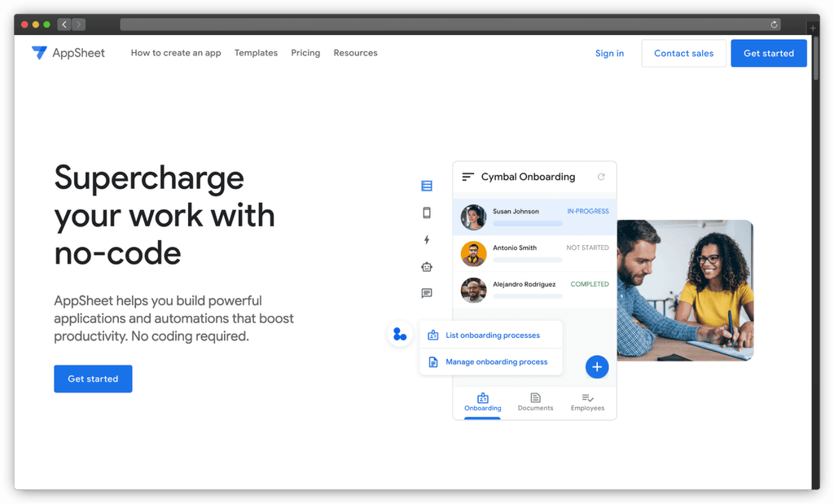
Task: Click the COMPLETED status label
Action: pyautogui.click(x=590, y=284)
